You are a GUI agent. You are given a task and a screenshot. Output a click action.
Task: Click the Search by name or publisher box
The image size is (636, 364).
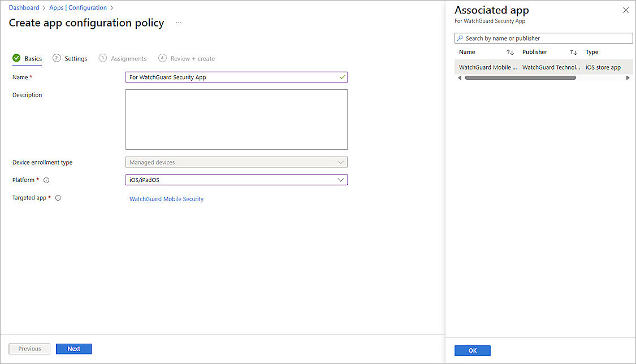click(x=543, y=38)
